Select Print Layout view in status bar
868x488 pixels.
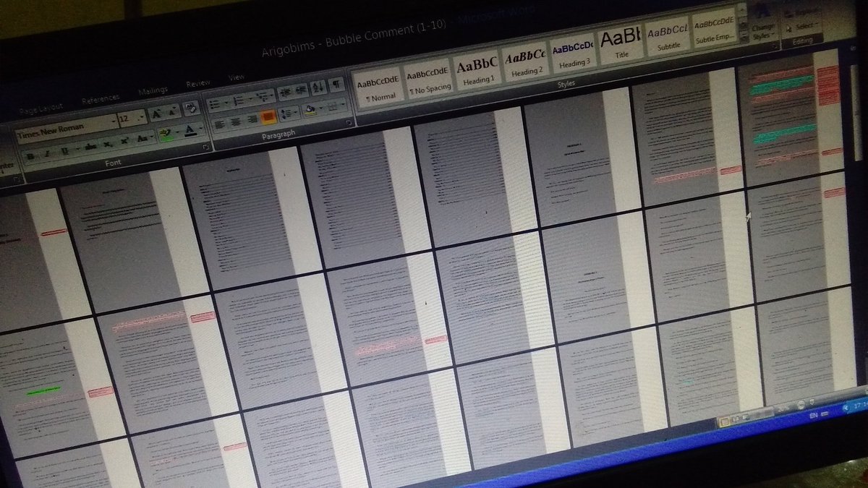coord(724,422)
